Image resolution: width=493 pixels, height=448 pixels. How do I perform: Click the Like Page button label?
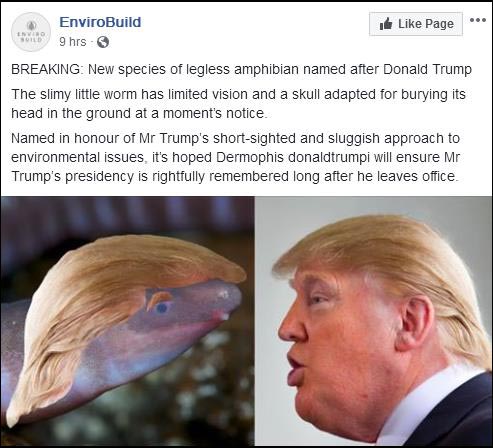pos(426,24)
